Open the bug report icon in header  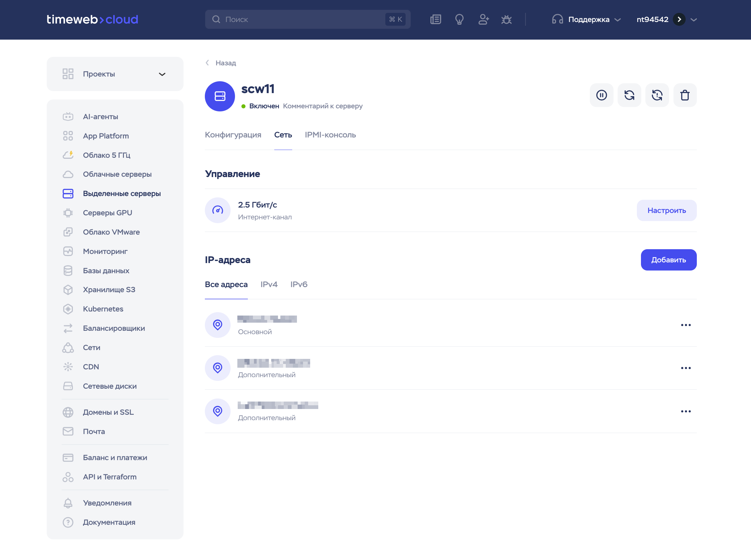click(x=507, y=19)
